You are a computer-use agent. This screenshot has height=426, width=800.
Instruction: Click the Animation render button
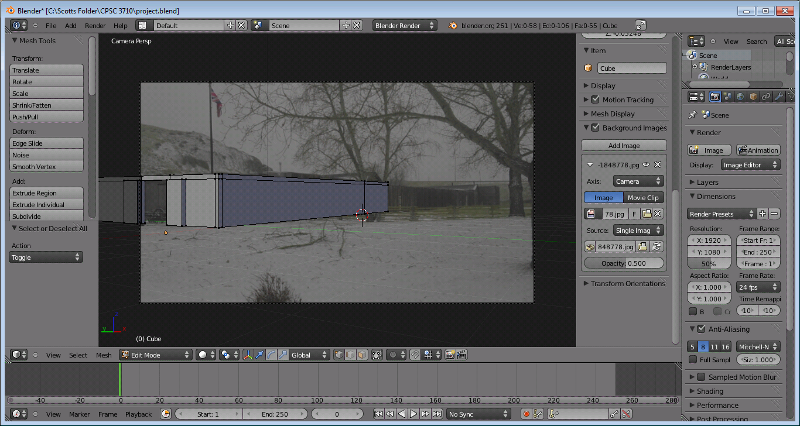point(758,151)
